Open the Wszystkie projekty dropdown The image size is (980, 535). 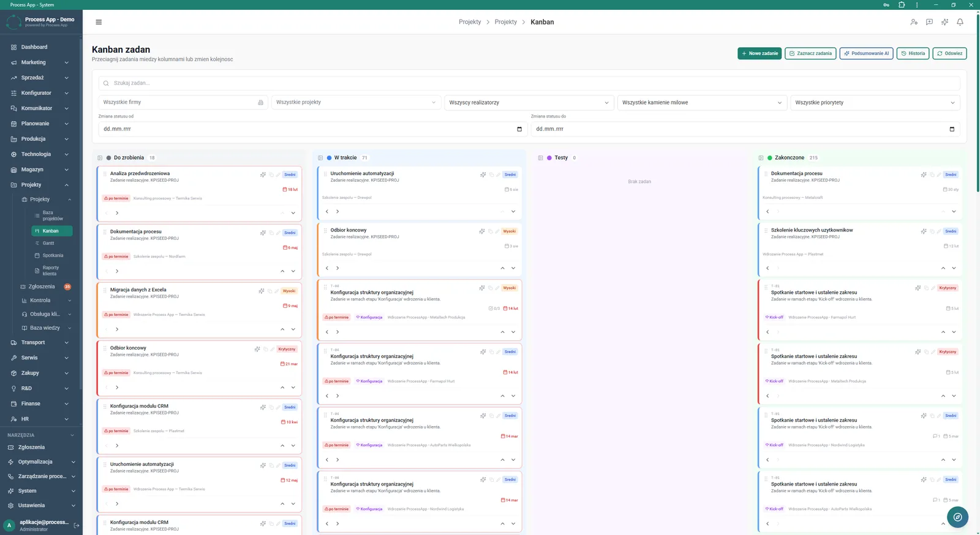356,102
